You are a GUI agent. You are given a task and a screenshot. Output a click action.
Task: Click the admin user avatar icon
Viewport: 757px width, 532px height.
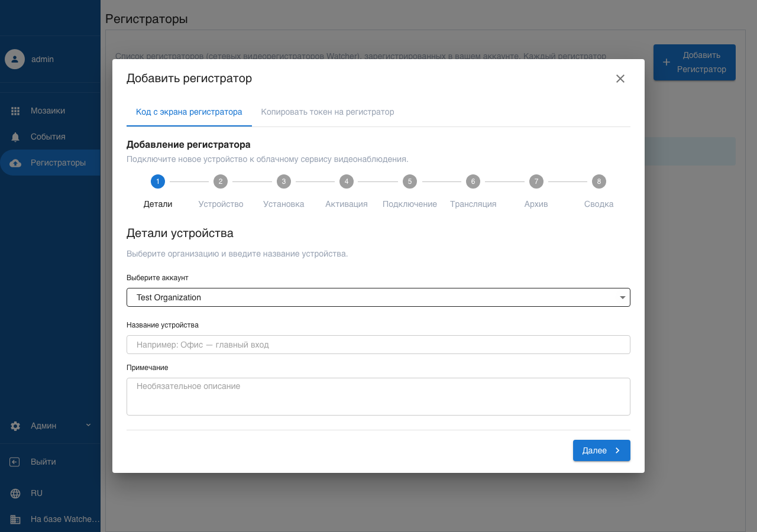coord(15,59)
